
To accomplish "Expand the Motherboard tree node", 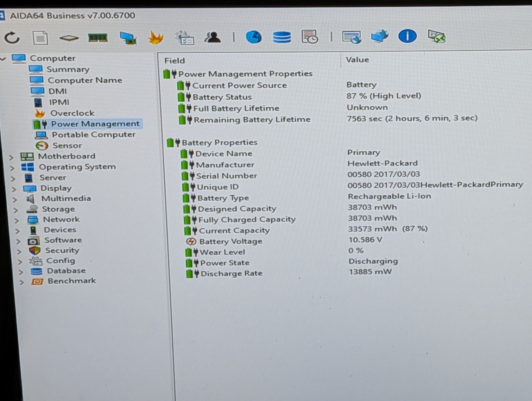I will point(11,157).
